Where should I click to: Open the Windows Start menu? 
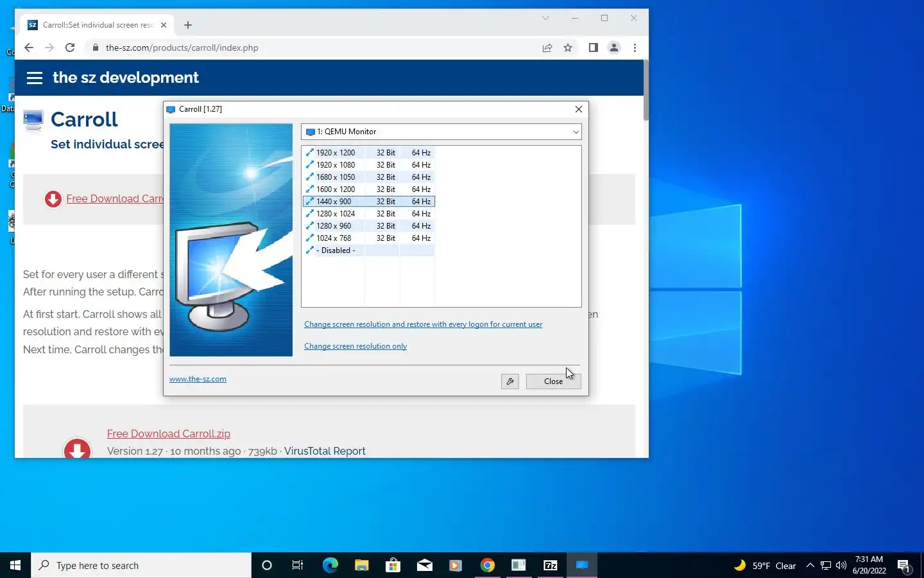click(x=15, y=565)
